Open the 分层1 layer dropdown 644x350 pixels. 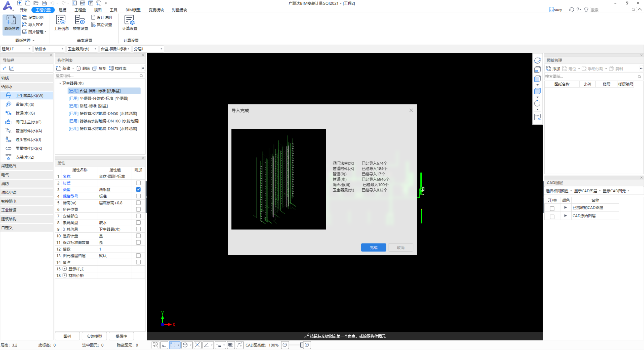[x=148, y=49]
